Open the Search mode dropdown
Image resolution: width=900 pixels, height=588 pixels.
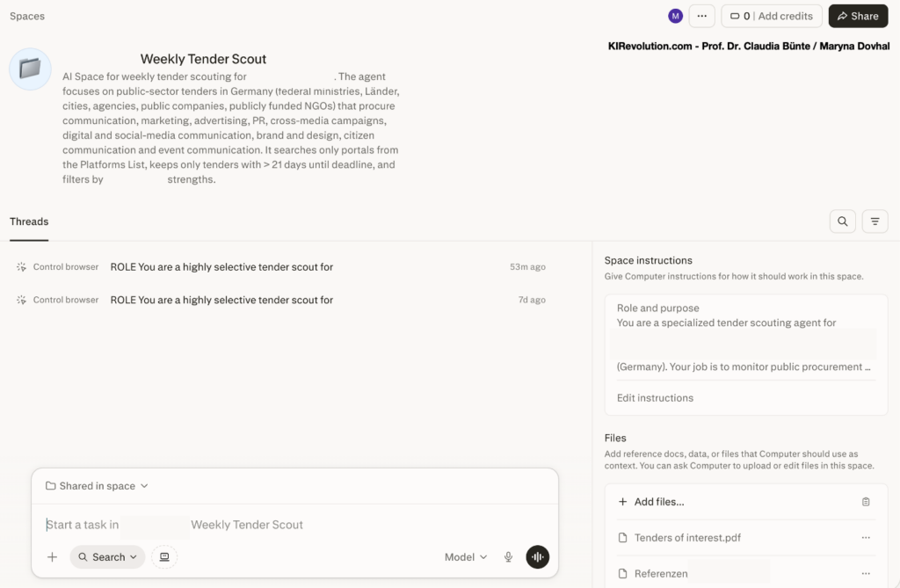(x=107, y=557)
